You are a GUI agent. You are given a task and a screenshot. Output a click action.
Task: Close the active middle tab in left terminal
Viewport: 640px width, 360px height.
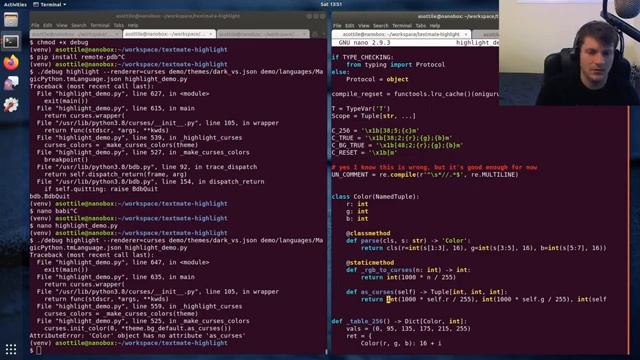[x=211, y=34]
